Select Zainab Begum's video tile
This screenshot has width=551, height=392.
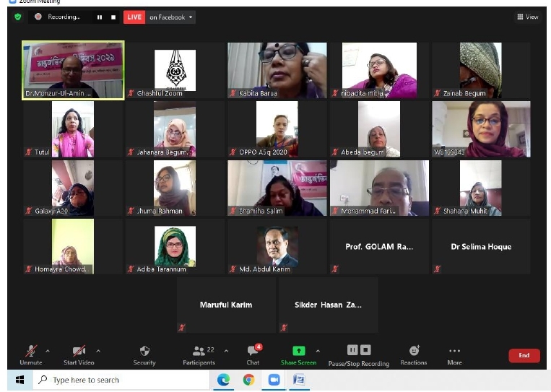click(x=482, y=70)
